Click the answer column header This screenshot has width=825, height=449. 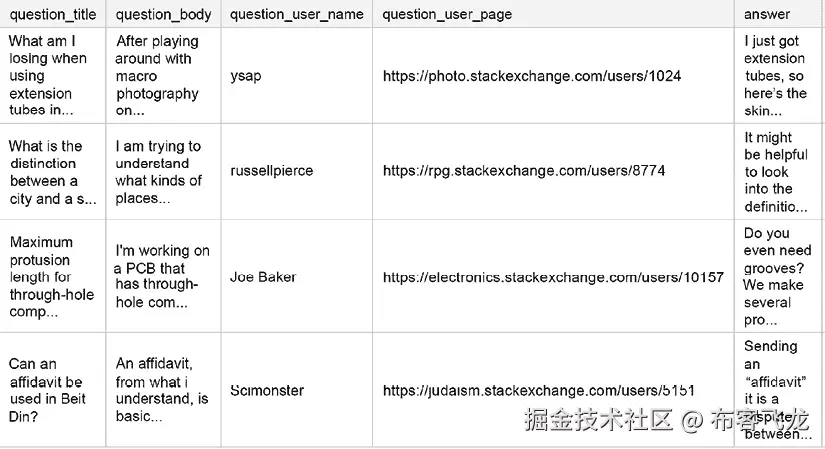pos(767,14)
